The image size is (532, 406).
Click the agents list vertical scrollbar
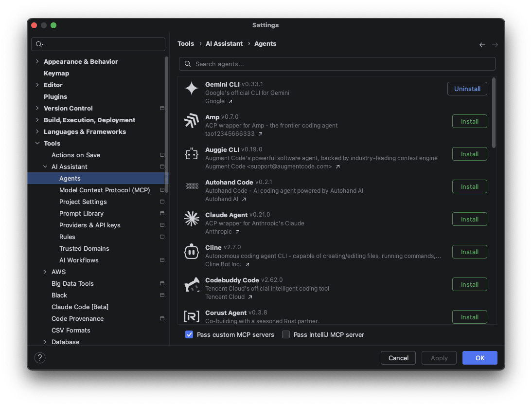494,112
